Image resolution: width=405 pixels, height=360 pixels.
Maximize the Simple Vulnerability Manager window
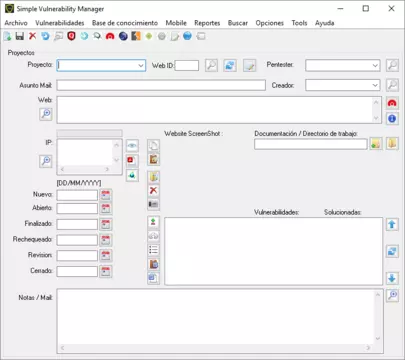tap(366, 9)
